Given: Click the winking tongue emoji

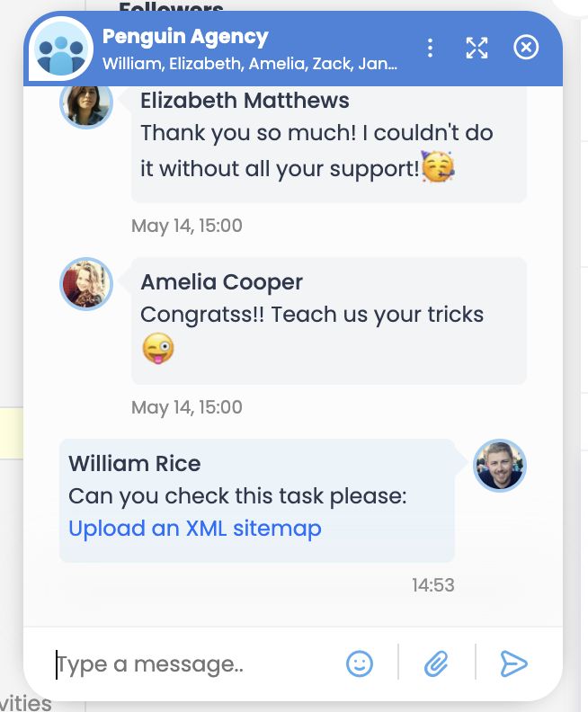Looking at the screenshot, I should tap(157, 348).
